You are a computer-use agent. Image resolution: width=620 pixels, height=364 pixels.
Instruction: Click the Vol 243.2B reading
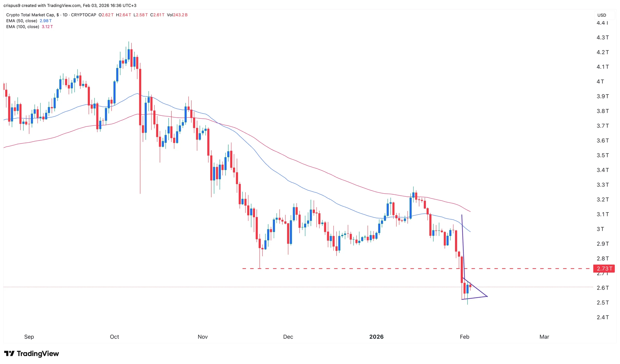177,15
